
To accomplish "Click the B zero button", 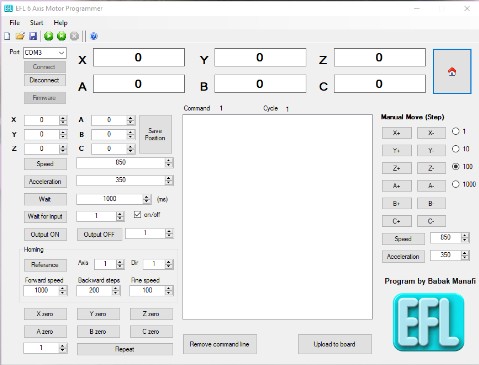I will point(98,332).
